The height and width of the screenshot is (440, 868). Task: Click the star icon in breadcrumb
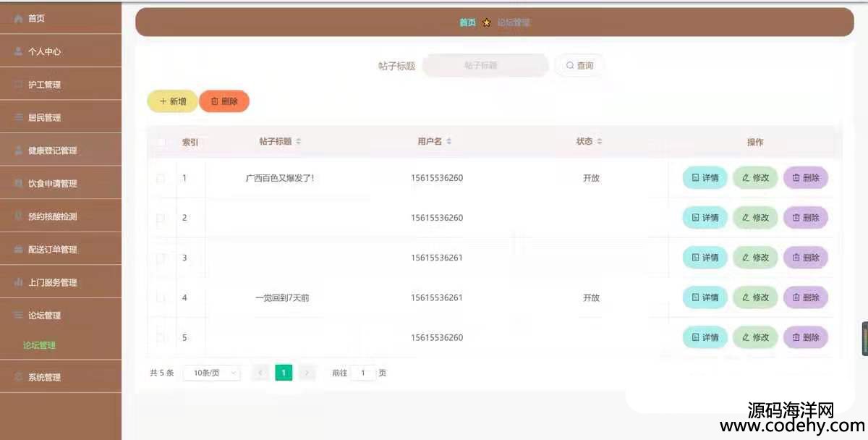[487, 22]
